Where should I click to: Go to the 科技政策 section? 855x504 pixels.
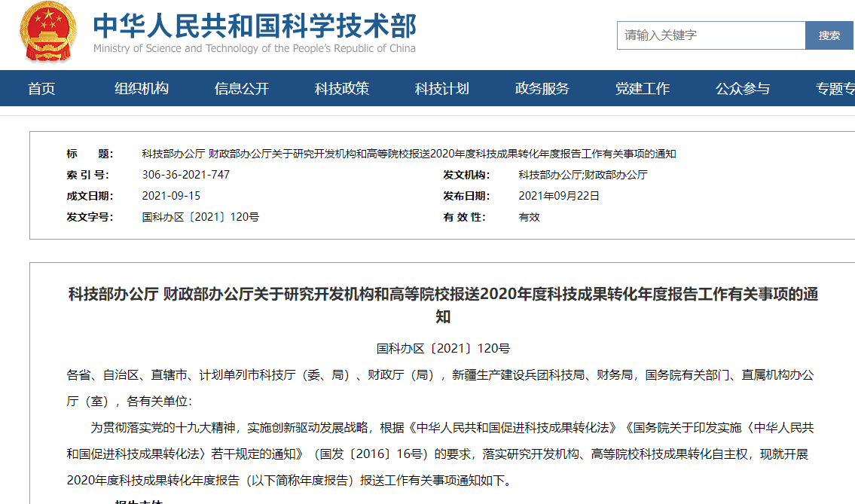point(342,89)
